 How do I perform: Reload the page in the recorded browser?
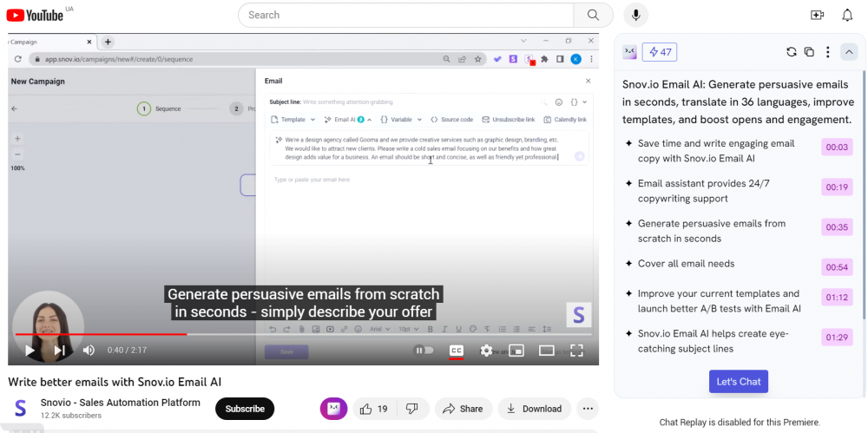tap(17, 59)
